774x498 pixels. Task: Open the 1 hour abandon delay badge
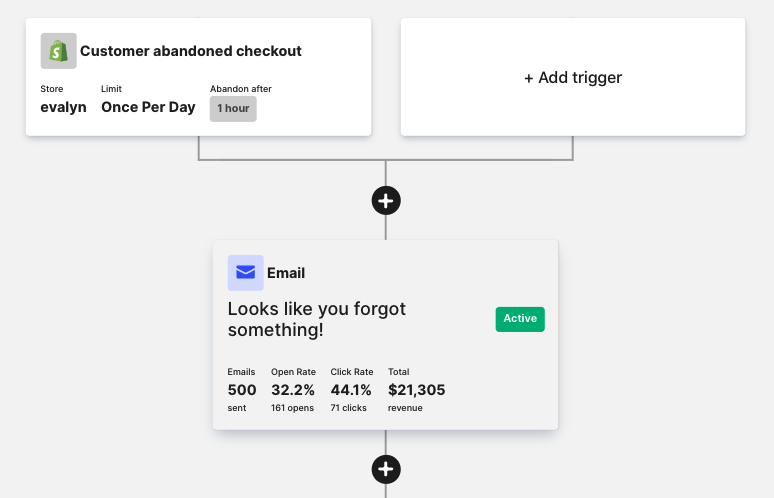(233, 108)
